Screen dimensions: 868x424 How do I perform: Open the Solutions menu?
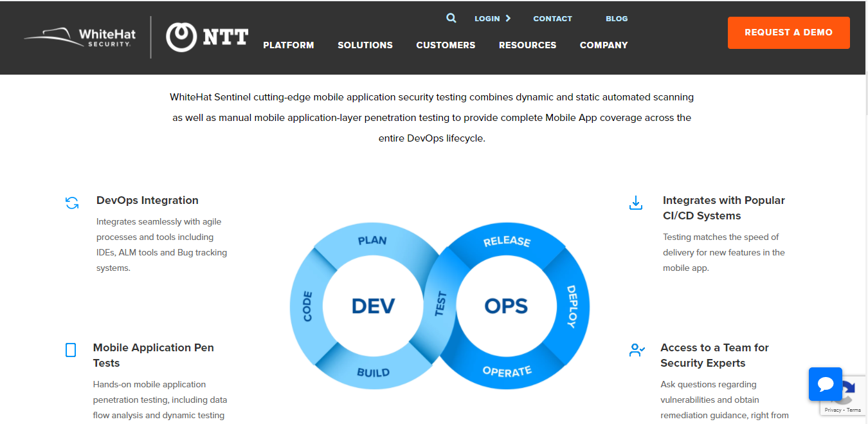click(x=365, y=45)
